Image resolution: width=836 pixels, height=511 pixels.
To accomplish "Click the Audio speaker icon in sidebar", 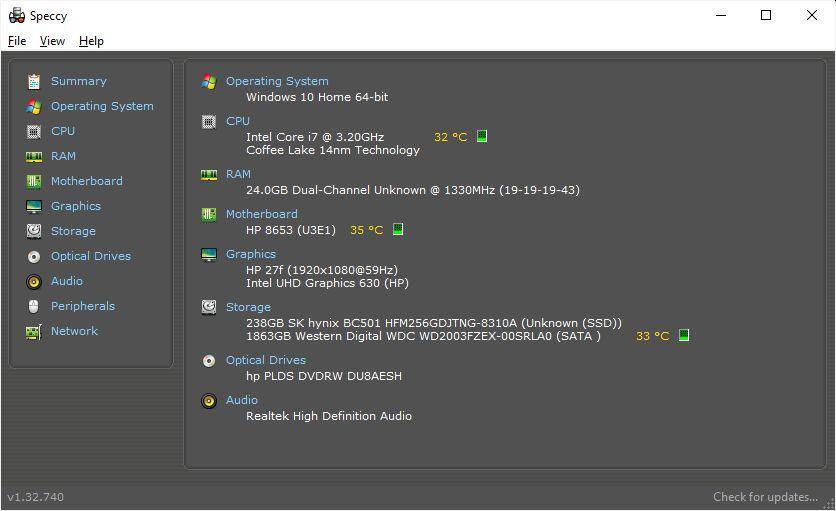I will [34, 281].
